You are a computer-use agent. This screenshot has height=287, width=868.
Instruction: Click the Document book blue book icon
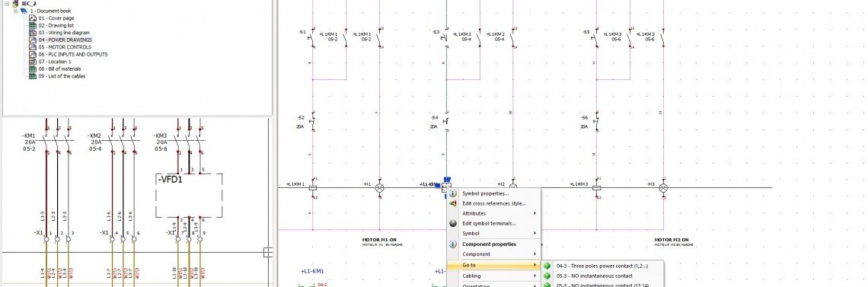point(24,11)
